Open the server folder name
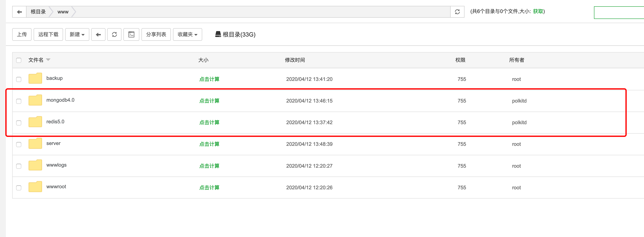The width and height of the screenshot is (644, 237). click(53, 144)
